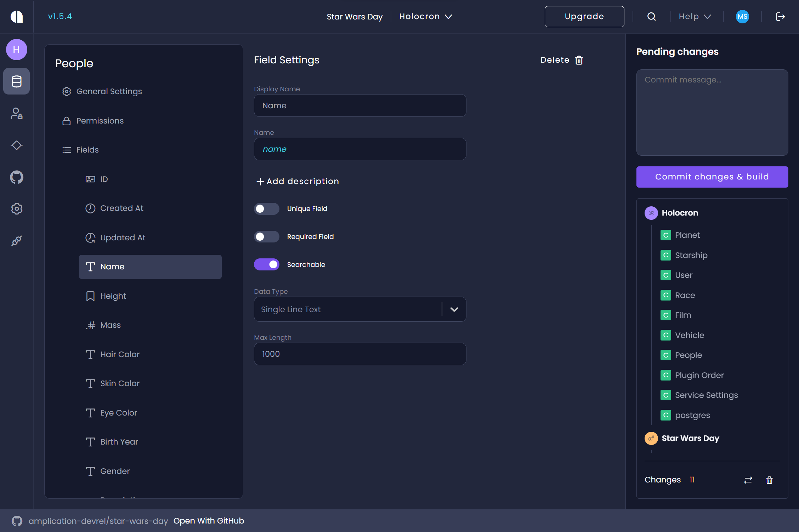Click the Upgrade button

click(584, 17)
